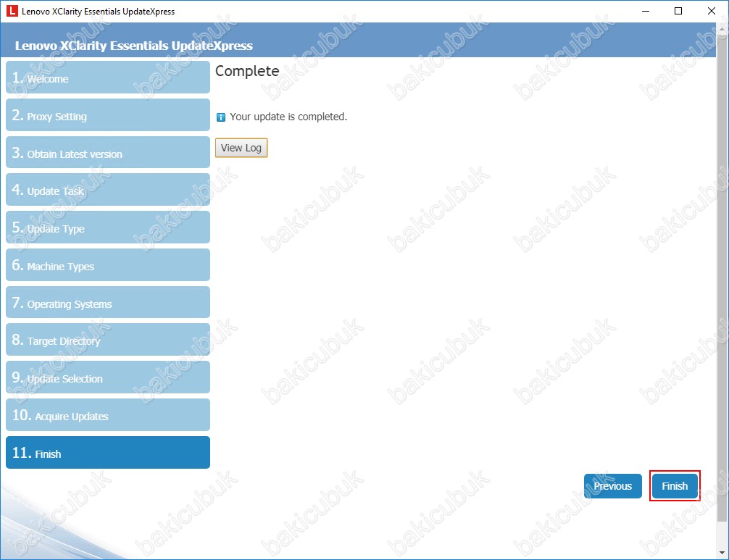Image resolution: width=729 pixels, height=560 pixels.
Task: Click the 'Complete' heading
Action: pyautogui.click(x=247, y=71)
